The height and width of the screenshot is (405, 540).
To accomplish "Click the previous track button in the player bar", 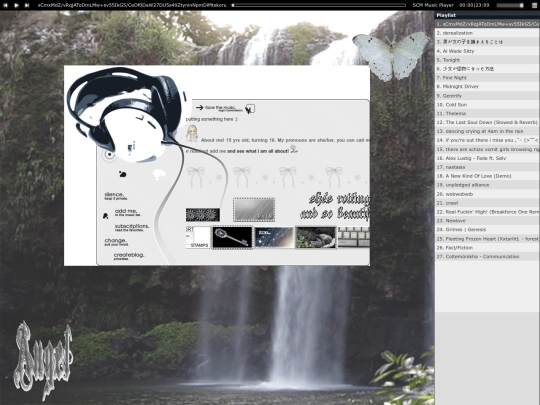I will click(x=5, y=5).
